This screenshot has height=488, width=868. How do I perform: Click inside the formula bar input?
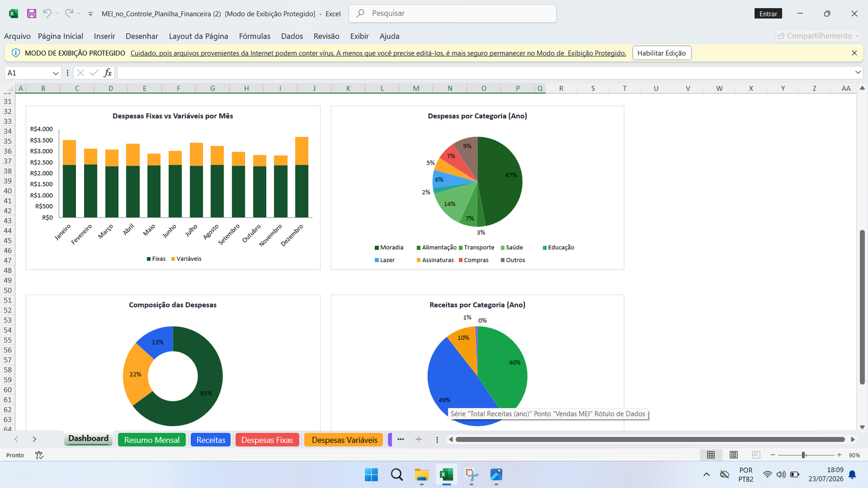[x=486, y=73]
